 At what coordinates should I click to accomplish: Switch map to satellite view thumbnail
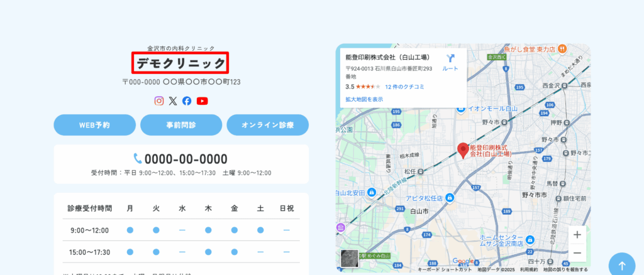349,258
